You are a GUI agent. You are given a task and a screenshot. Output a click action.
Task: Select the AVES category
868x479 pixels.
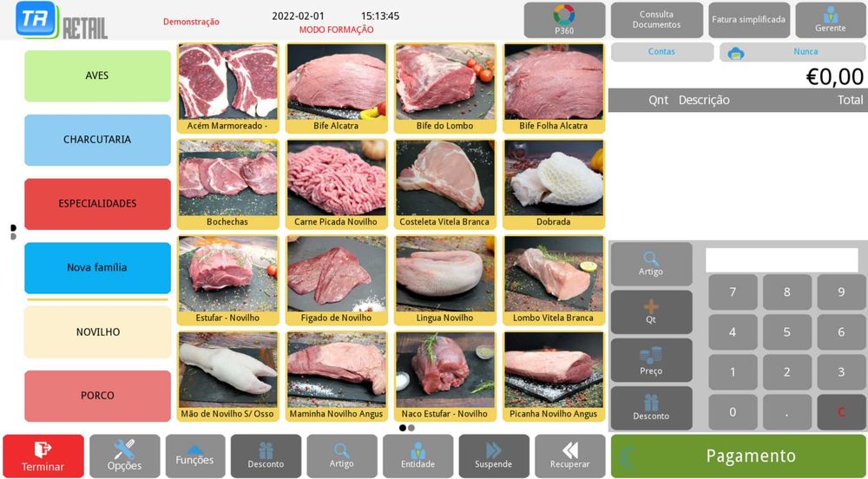click(97, 75)
